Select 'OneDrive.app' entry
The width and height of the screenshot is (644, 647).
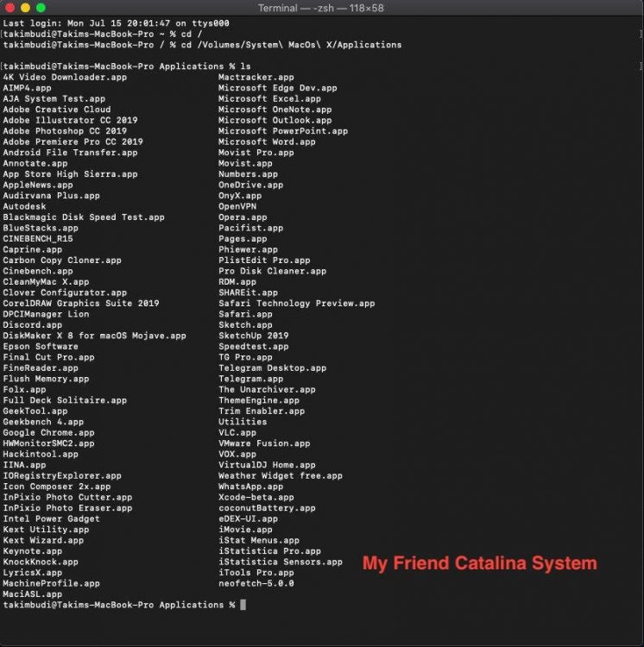[251, 185]
